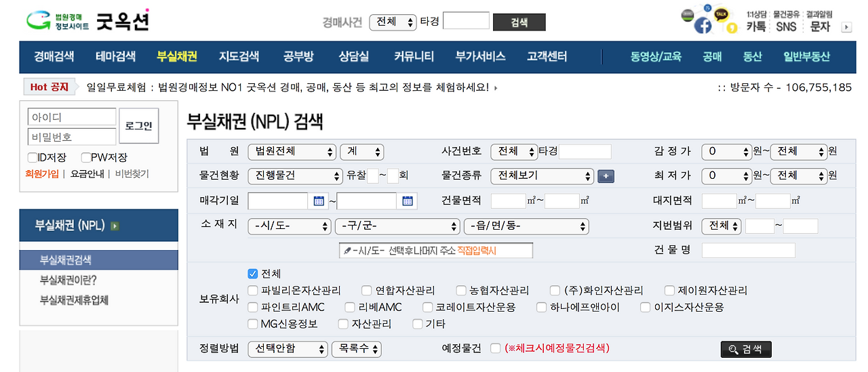The width and height of the screenshot is (868, 372).
Task: Click the 직접입력시 address input field
Action: pyautogui.click(x=436, y=251)
